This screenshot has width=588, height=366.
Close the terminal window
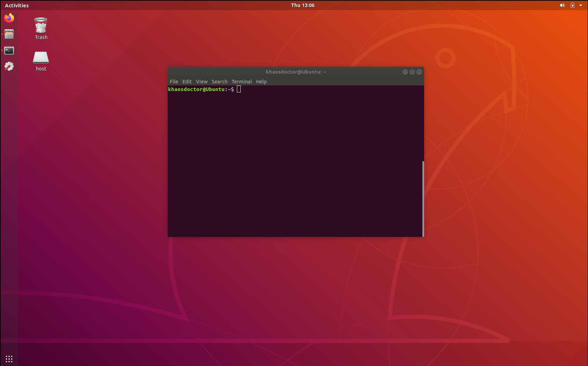pos(419,72)
